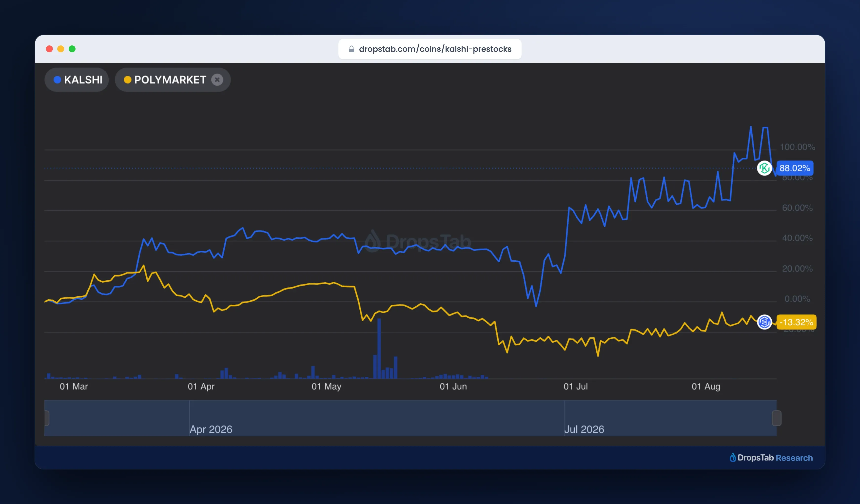Click the 40.00% y-axis label
The height and width of the screenshot is (504, 860).
(x=797, y=238)
